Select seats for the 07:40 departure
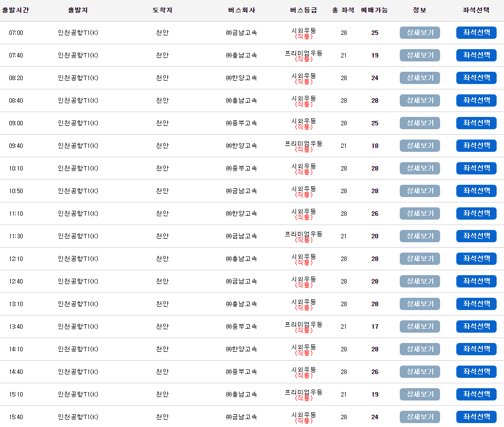 [476, 55]
